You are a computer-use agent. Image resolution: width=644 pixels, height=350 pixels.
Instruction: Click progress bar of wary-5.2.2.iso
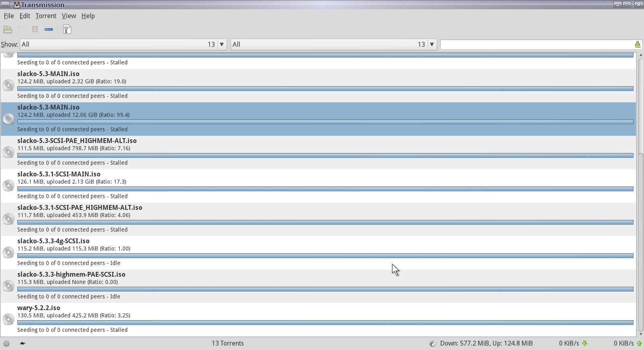(325, 323)
